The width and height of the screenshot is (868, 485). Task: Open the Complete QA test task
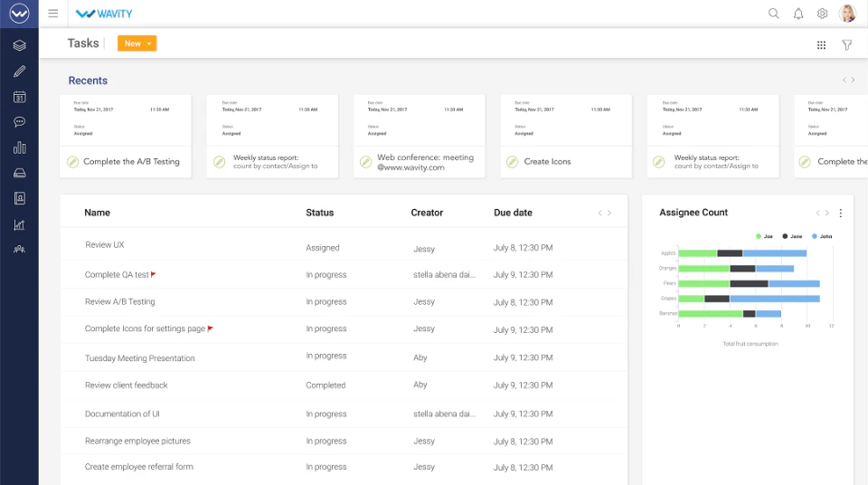click(117, 274)
